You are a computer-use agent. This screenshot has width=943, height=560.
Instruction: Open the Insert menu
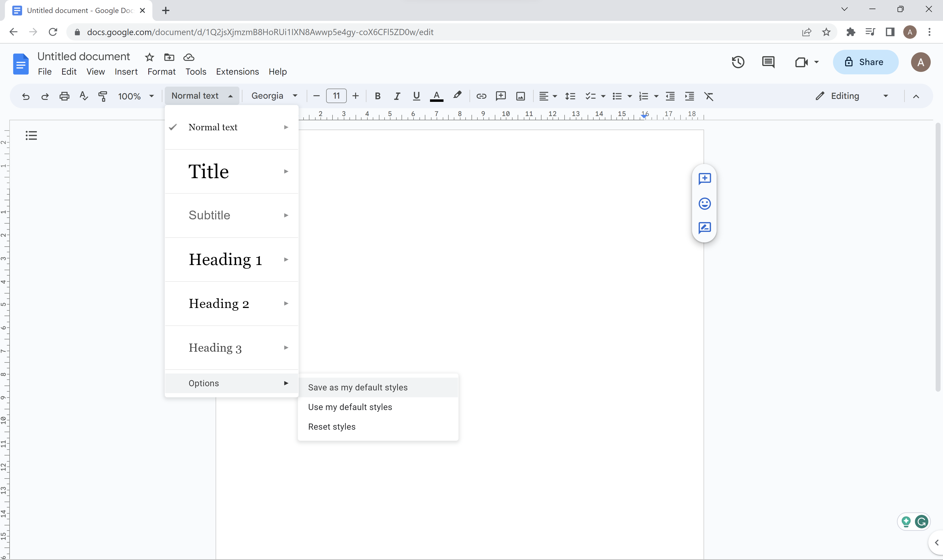click(126, 72)
